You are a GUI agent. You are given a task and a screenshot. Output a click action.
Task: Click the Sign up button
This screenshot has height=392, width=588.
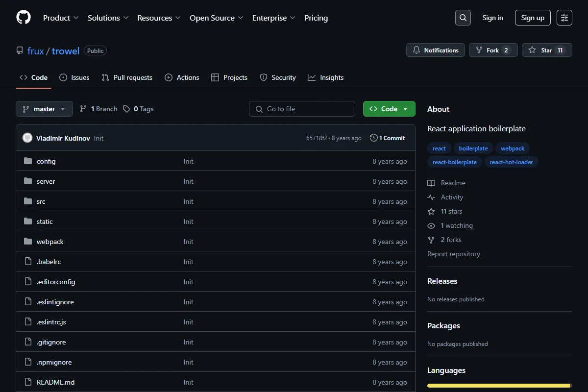(533, 18)
